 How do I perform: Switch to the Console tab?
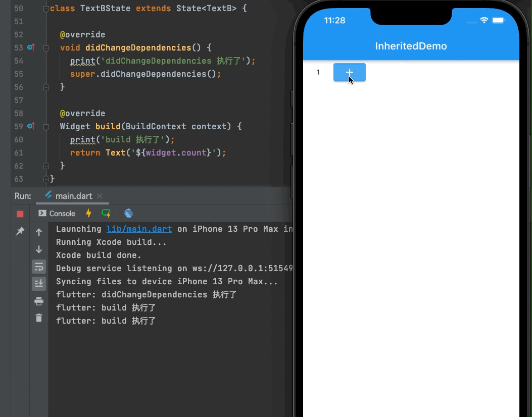click(x=56, y=213)
